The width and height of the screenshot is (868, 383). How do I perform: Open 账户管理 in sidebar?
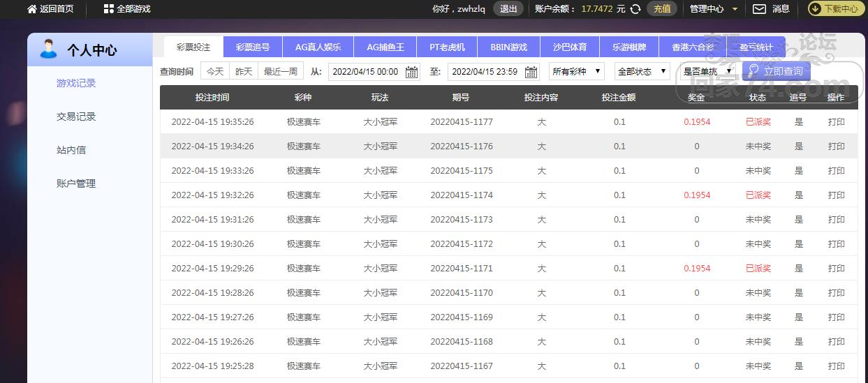(x=76, y=183)
